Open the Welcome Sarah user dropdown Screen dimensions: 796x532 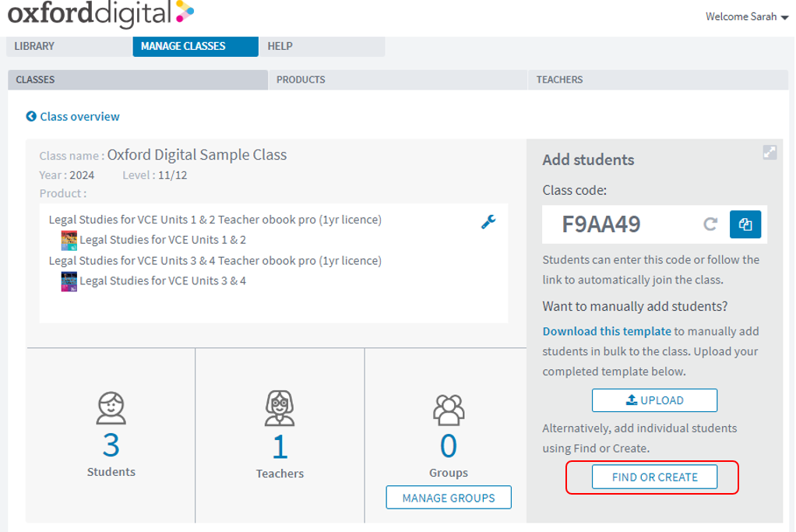[746, 17]
